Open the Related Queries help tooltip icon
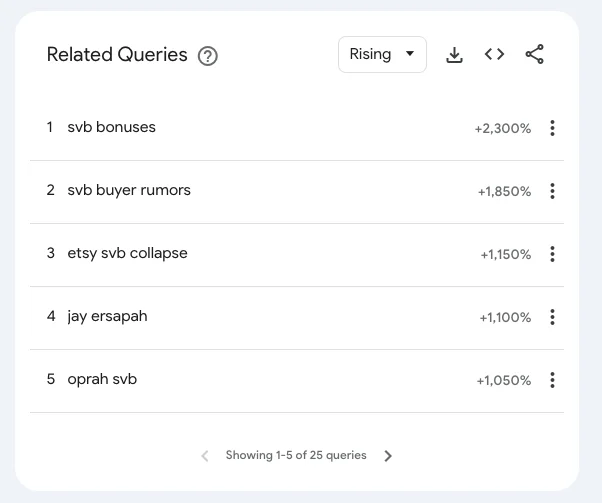This screenshot has width=602, height=503. 208,56
